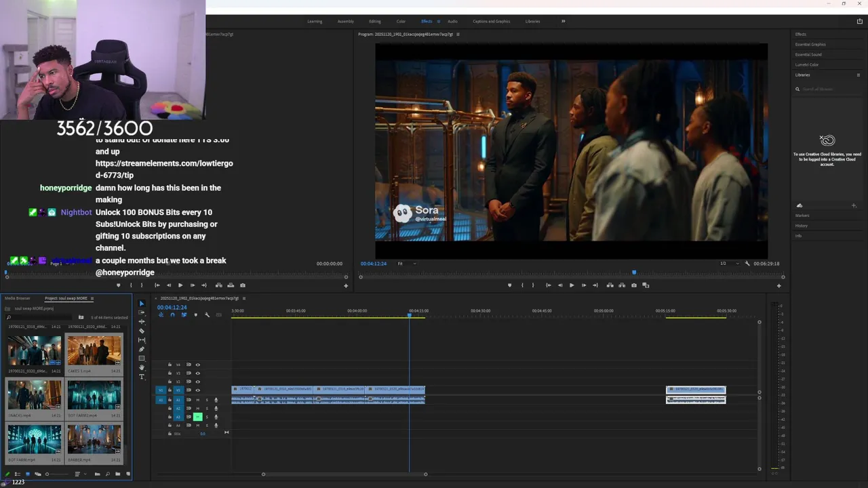The width and height of the screenshot is (868, 488).
Task: Hide the V1 track output
Action: coord(198,390)
